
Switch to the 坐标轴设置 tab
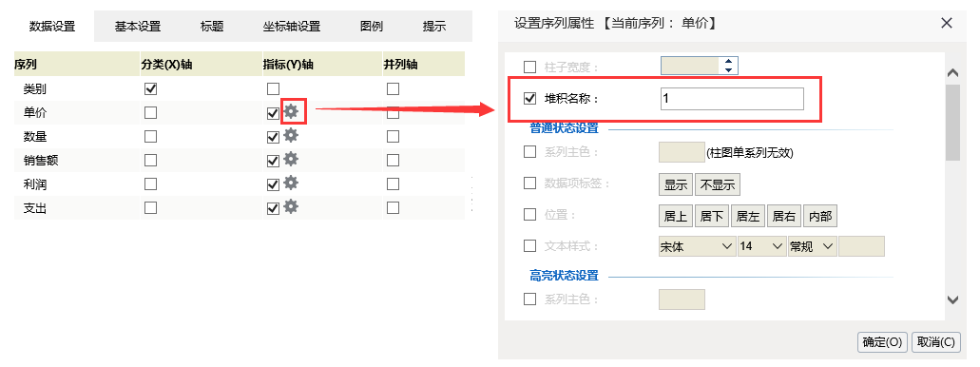[x=291, y=27]
